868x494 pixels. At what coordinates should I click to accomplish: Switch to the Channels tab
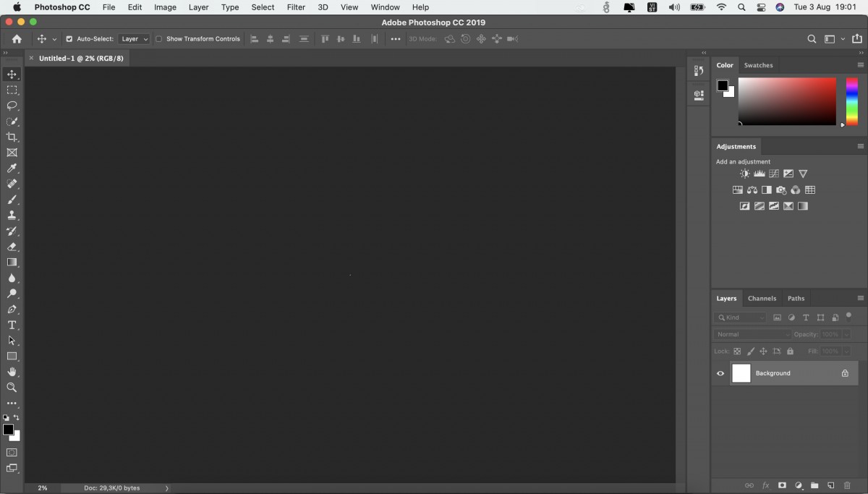click(762, 298)
